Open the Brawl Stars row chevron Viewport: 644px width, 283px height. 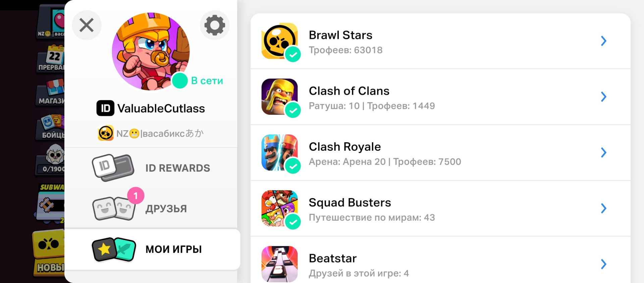tap(603, 41)
